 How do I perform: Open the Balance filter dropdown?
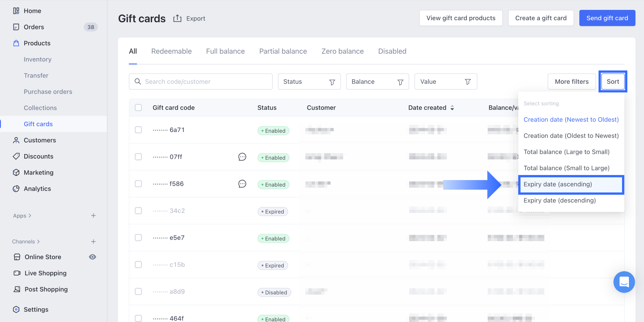click(377, 82)
